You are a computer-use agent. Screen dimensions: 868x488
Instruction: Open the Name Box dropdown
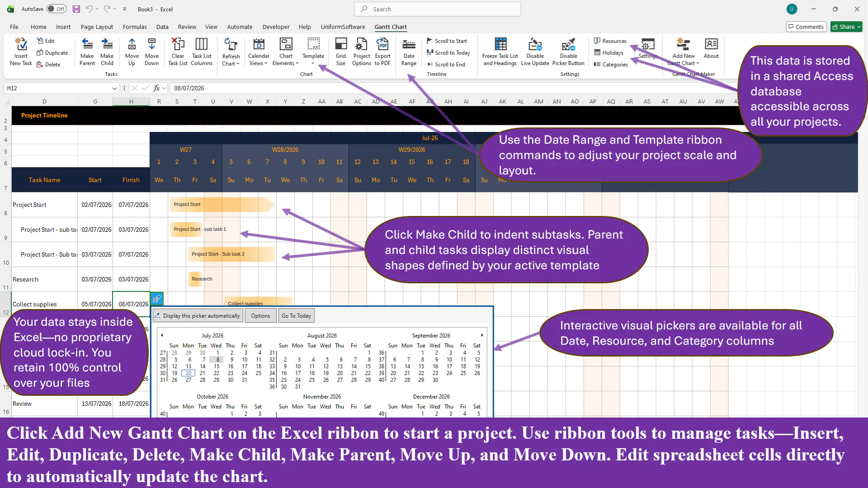pos(114,88)
